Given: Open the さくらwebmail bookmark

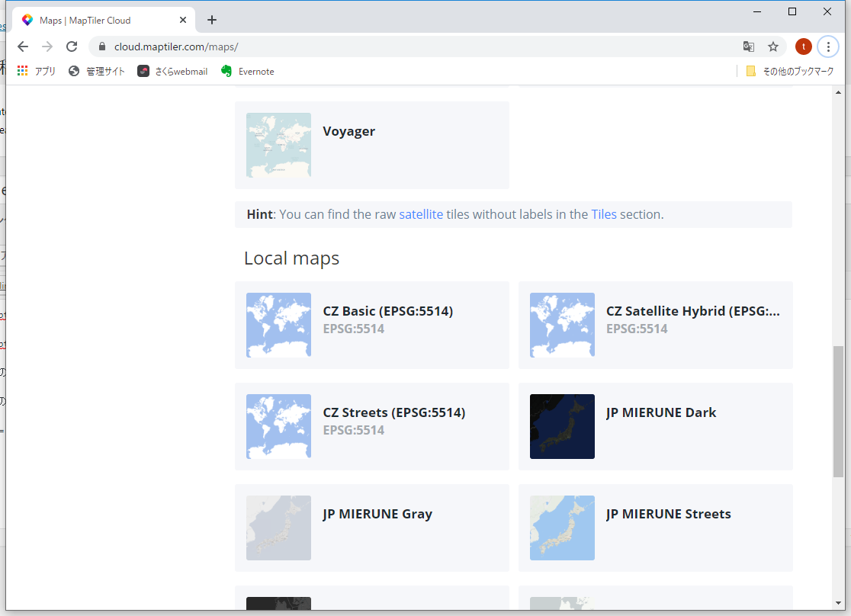Looking at the screenshot, I should click(x=173, y=71).
